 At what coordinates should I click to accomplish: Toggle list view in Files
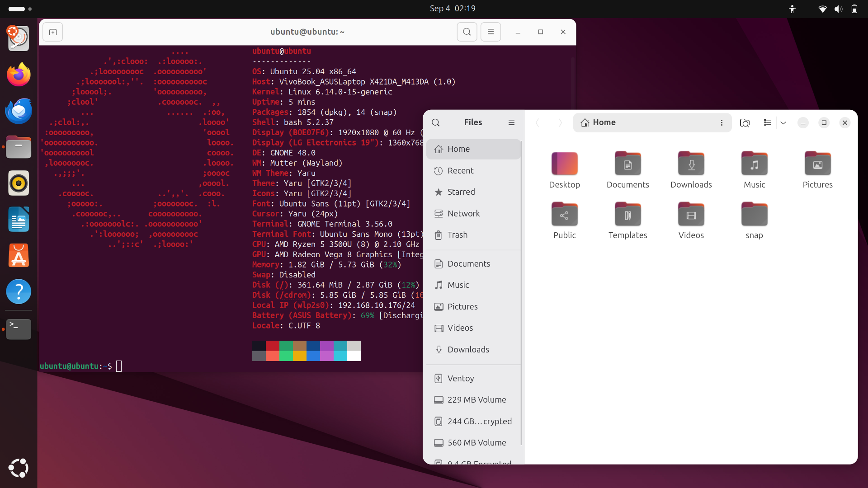coord(767,122)
